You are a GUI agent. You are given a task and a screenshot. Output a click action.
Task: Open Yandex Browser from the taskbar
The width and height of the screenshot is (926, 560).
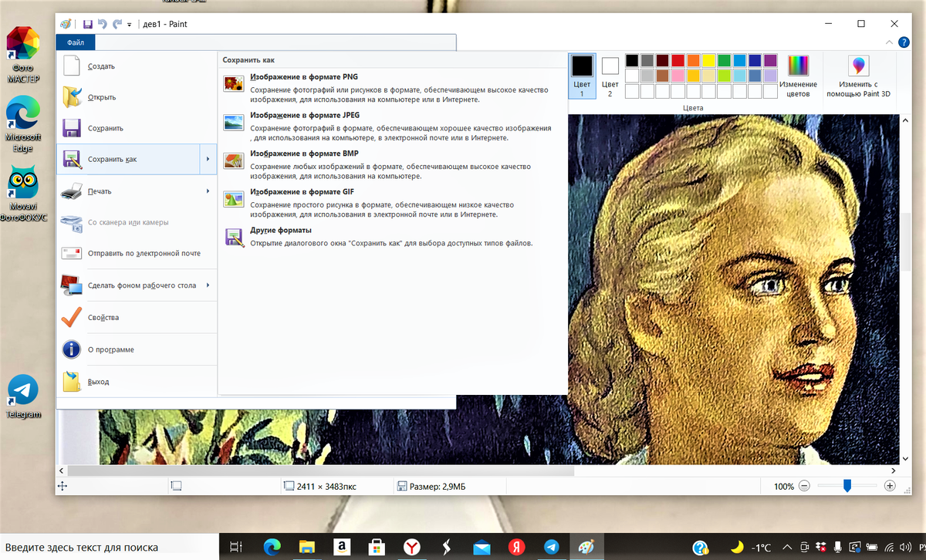(x=413, y=547)
